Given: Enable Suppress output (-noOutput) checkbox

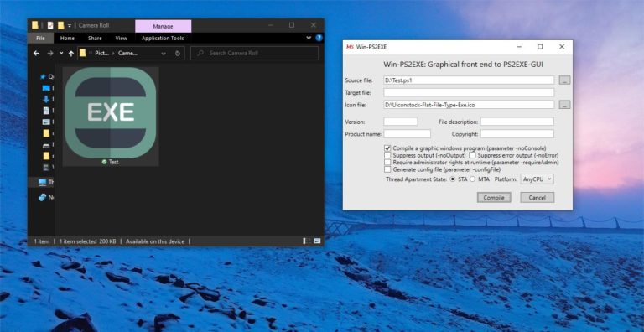Looking at the screenshot, I should tap(387, 155).
